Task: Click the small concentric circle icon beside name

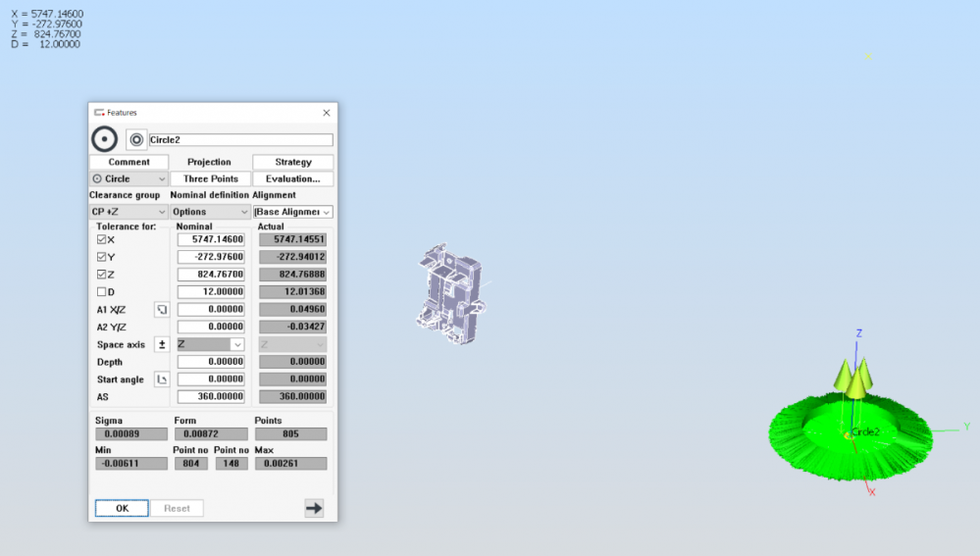Action: pos(136,139)
